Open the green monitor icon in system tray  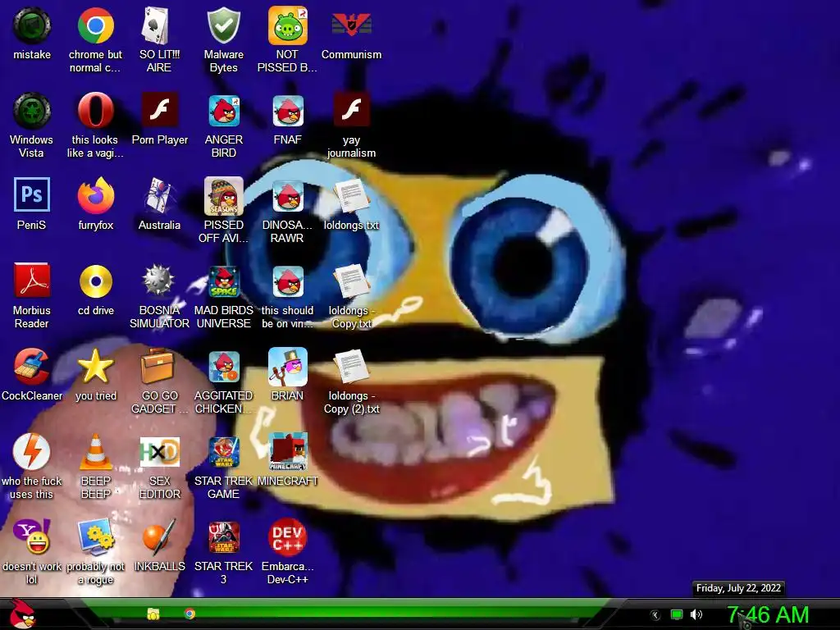(677, 615)
